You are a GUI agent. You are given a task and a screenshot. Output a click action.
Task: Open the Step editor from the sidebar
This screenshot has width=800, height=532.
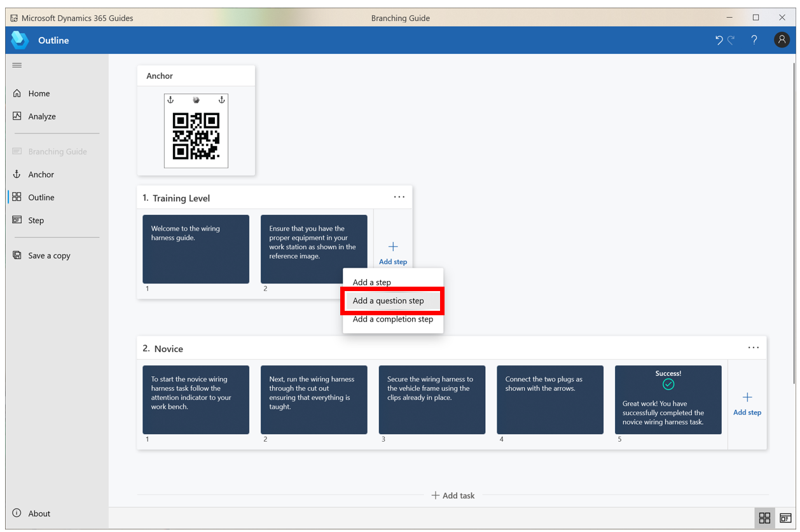[x=36, y=220]
